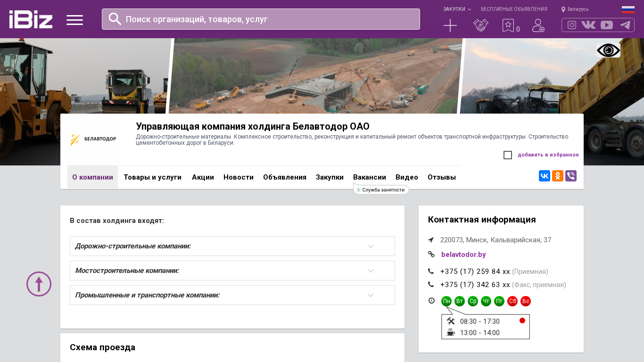
Task: Open favorites bookmark star icon
Action: (x=508, y=25)
